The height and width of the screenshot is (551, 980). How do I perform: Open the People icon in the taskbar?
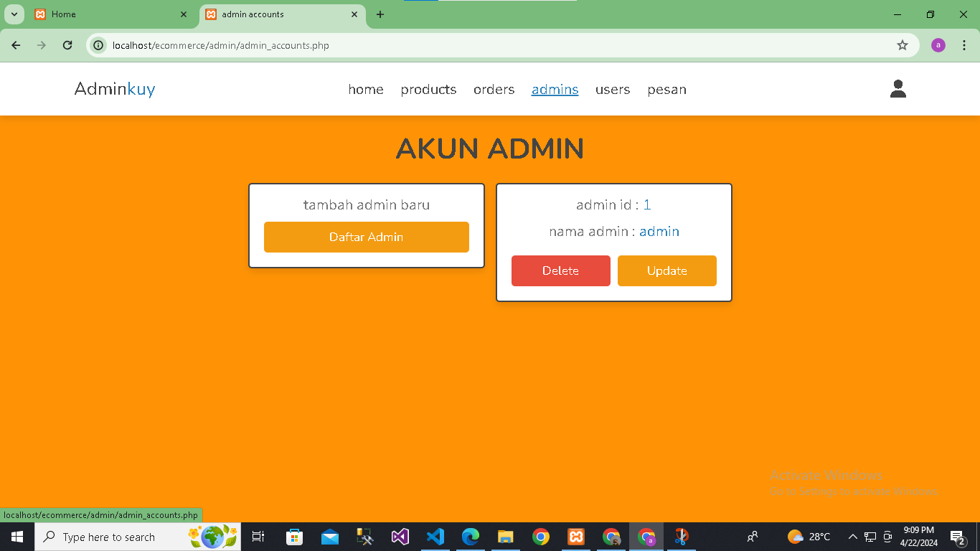click(753, 537)
